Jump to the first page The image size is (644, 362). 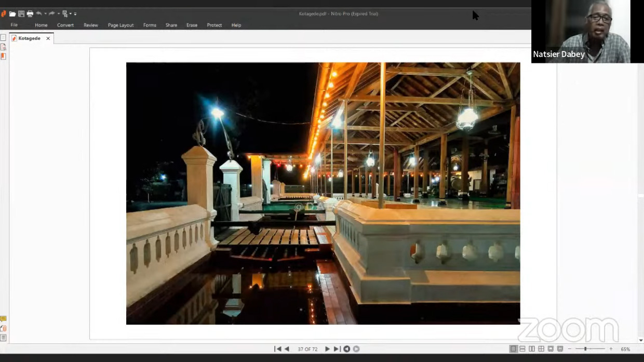click(x=278, y=349)
